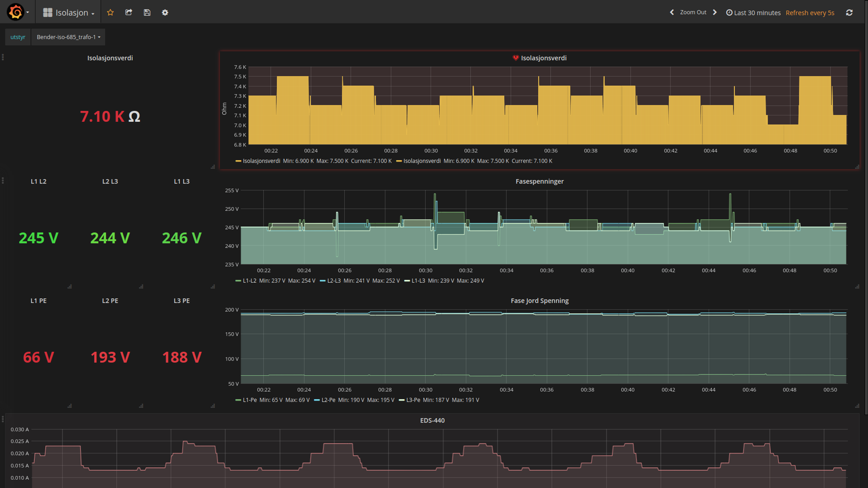Click the Zoom Out time range button

693,13
